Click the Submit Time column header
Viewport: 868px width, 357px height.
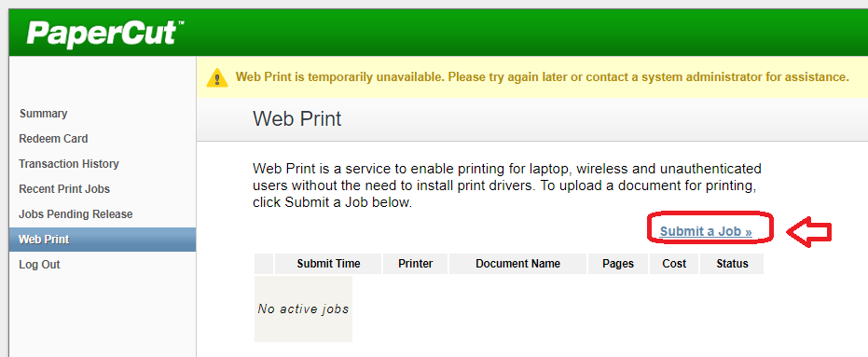328,264
